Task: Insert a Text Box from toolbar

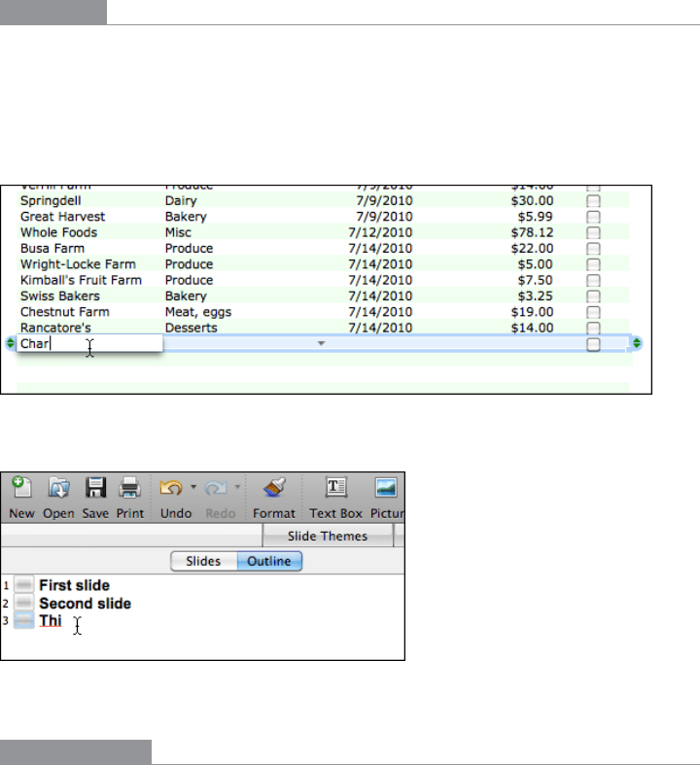Action: pos(335,487)
